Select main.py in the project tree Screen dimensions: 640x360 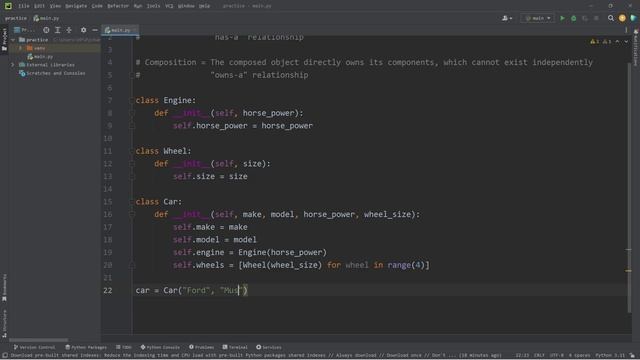tap(40, 57)
